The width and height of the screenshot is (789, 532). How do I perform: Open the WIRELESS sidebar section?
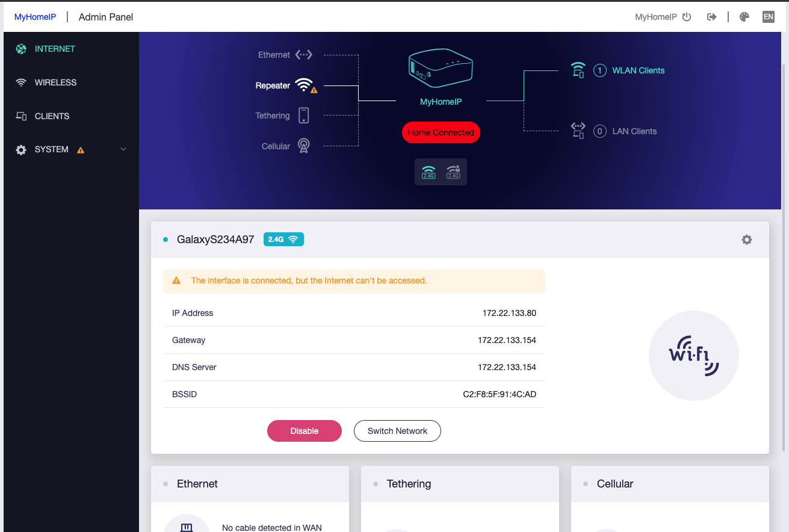pyautogui.click(x=55, y=82)
